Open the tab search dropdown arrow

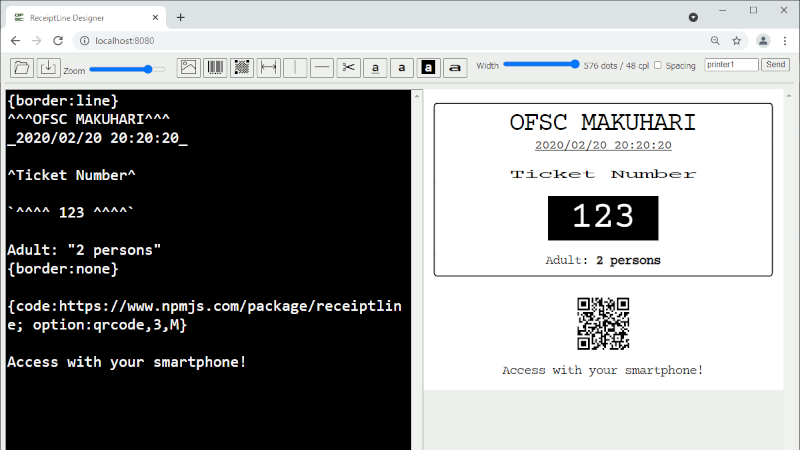[x=693, y=17]
